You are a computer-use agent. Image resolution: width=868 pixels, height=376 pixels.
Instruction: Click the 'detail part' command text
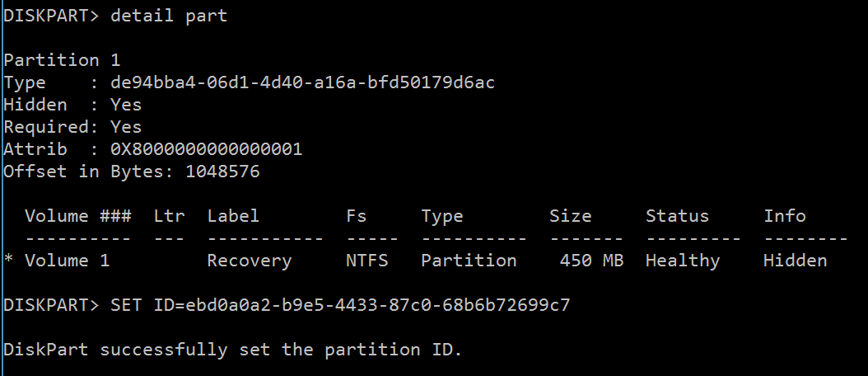(169, 16)
